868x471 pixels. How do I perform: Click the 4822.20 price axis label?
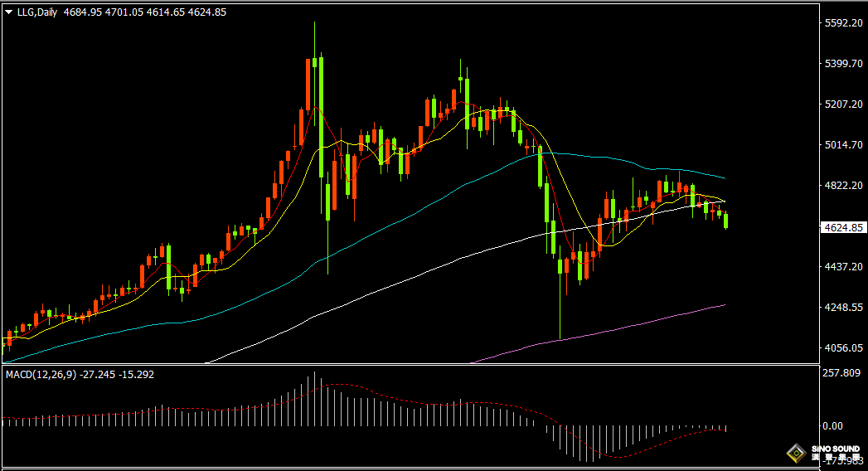[841, 186]
